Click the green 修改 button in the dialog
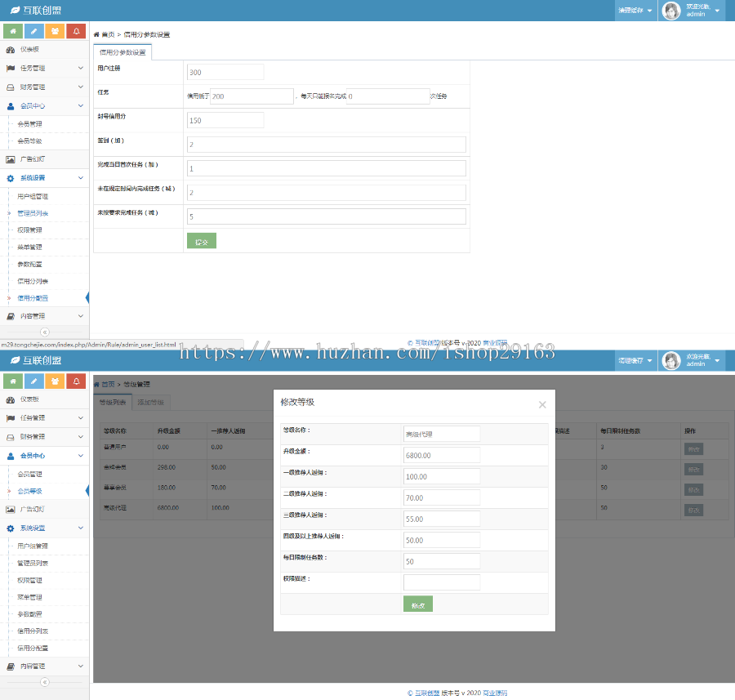This screenshot has width=735, height=700. point(417,604)
